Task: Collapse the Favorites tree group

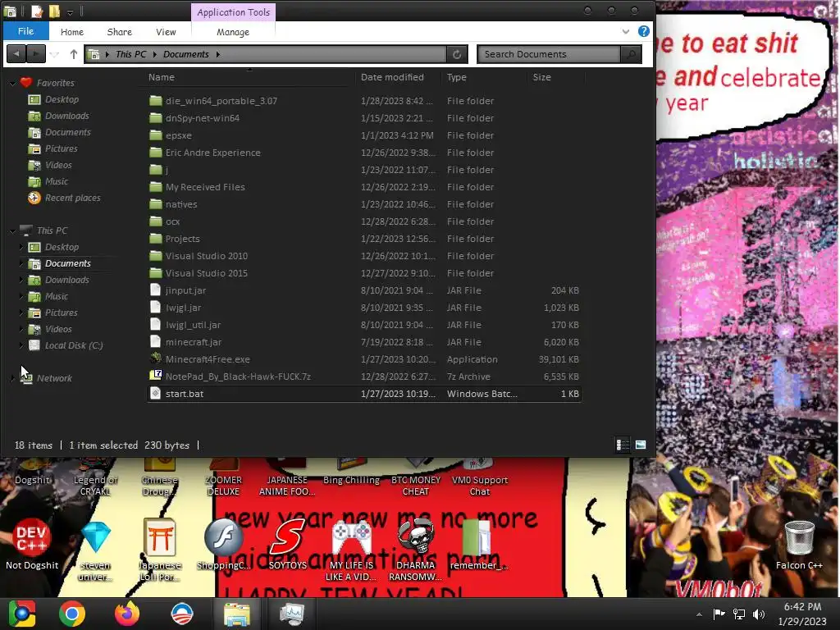Action: click(12, 83)
